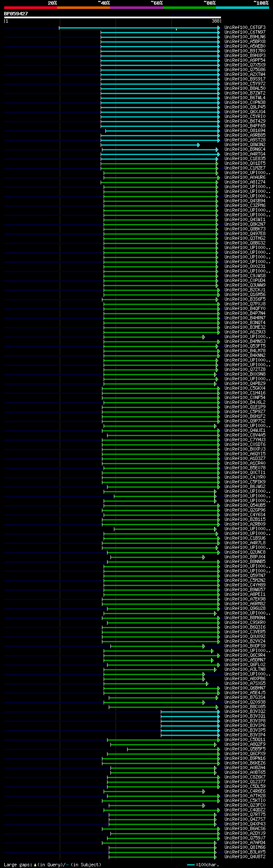Image resolution: width=273 pixels, height=868 pixels.
Task: Select the UniRef100_Q8W3N2 label
Action: pyautogui.click(x=245, y=145)
